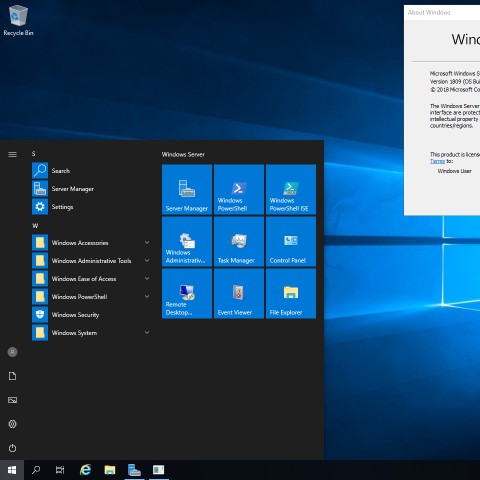Viewport: 480px width, 480px height.
Task: Click the Start menu hamburger expand icon
Action: tap(12, 154)
